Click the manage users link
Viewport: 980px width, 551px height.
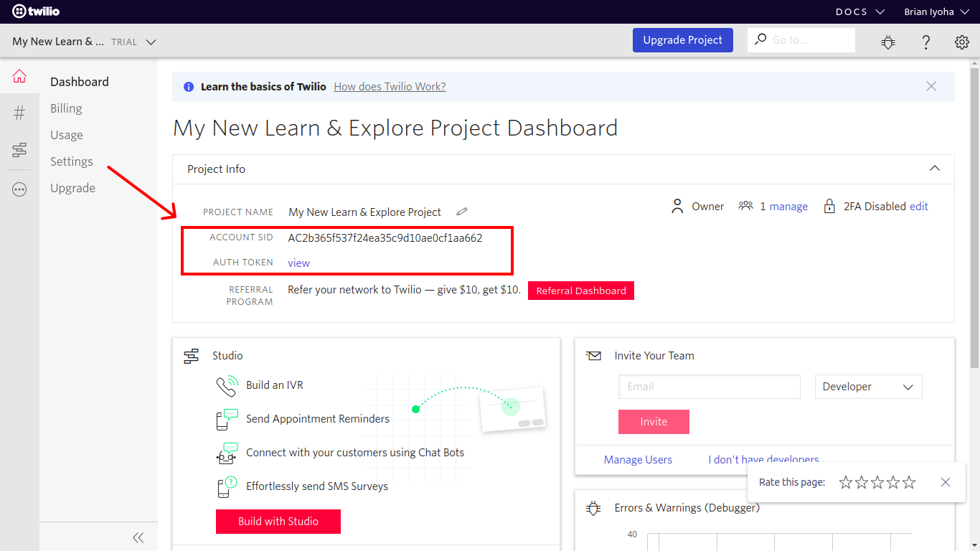[788, 207]
